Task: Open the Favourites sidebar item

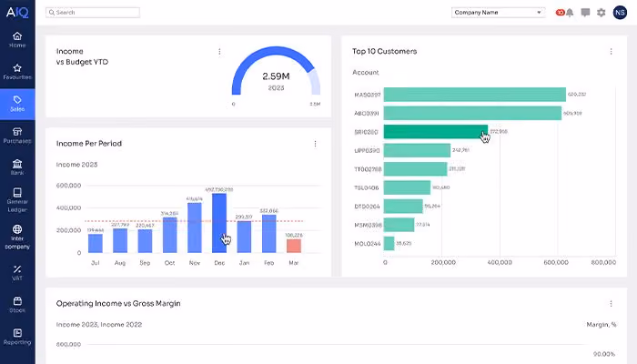Action: pos(17,72)
